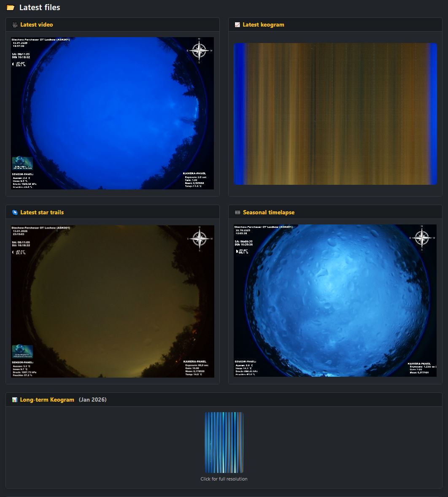The height and width of the screenshot is (497, 448).
Task: Click the keogram icon next to "Latest keogram"
Action: (x=237, y=24)
